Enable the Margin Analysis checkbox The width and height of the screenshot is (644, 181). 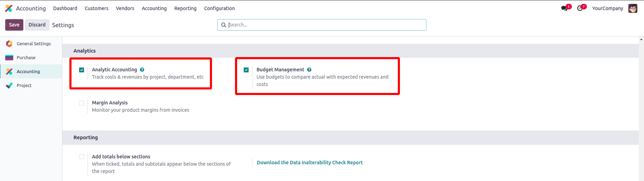pos(82,103)
